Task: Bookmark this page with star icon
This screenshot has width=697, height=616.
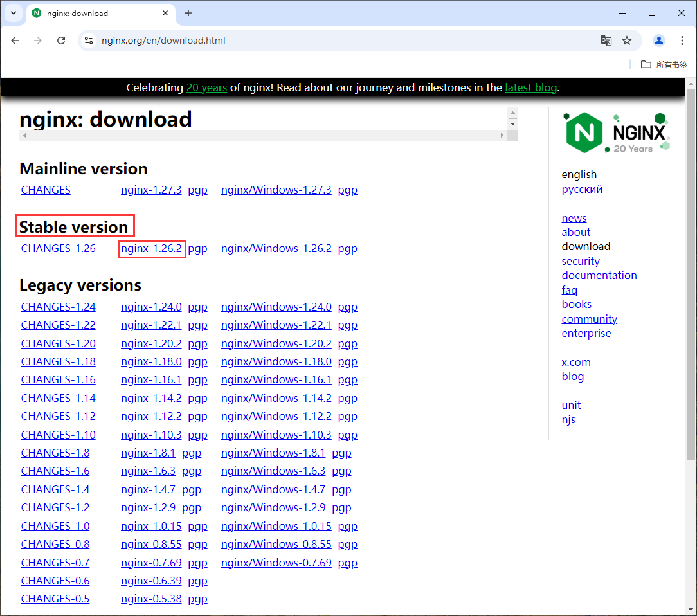Action: (627, 41)
